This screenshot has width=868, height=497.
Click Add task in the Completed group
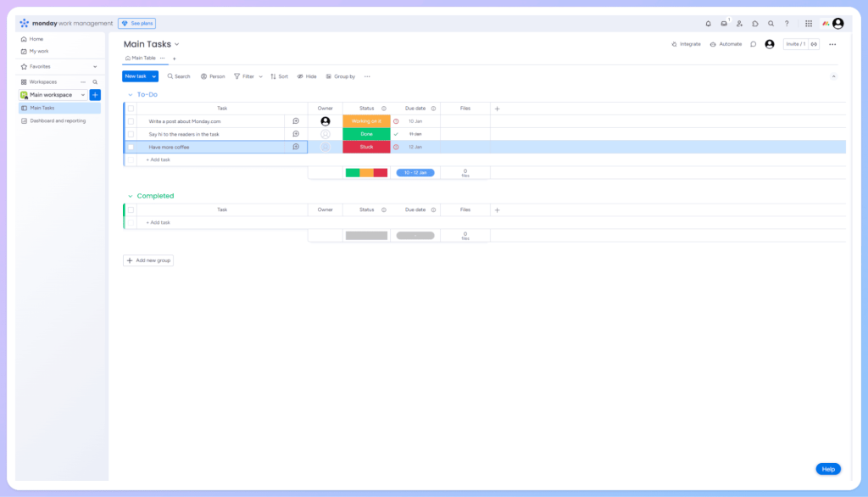[159, 223]
